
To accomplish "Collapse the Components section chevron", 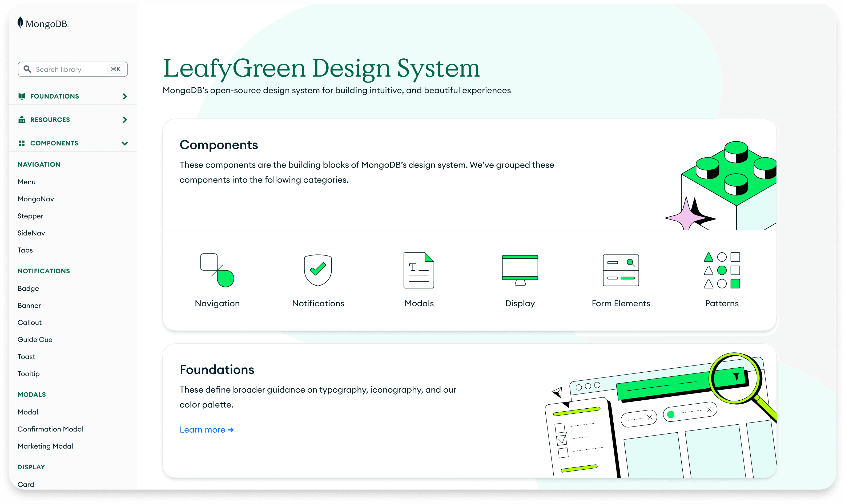I will (x=125, y=143).
